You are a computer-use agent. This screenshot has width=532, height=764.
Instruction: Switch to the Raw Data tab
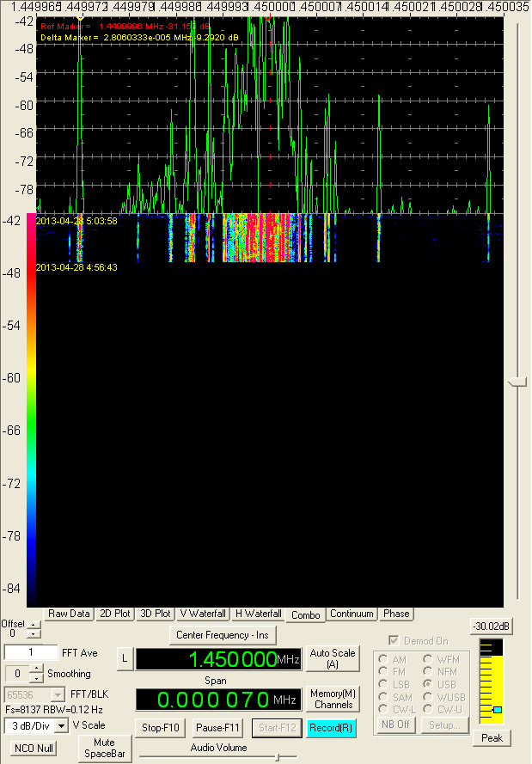[x=69, y=614]
